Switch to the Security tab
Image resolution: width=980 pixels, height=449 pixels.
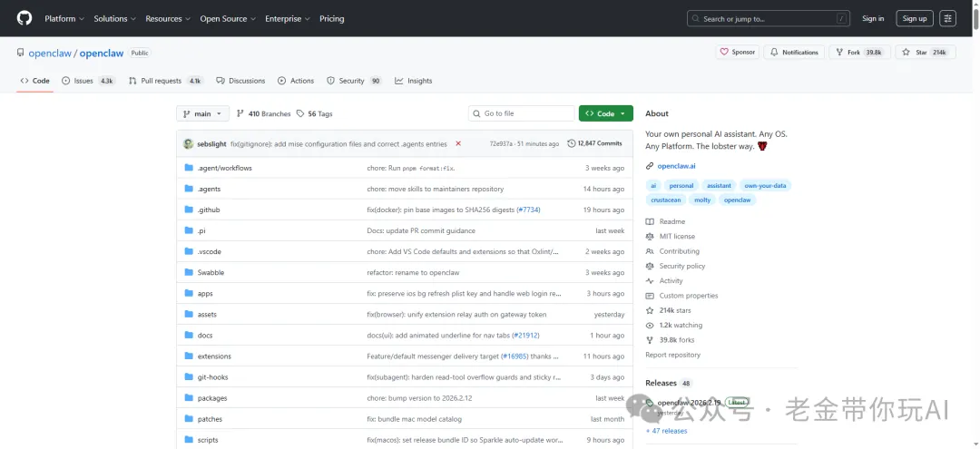(x=355, y=81)
